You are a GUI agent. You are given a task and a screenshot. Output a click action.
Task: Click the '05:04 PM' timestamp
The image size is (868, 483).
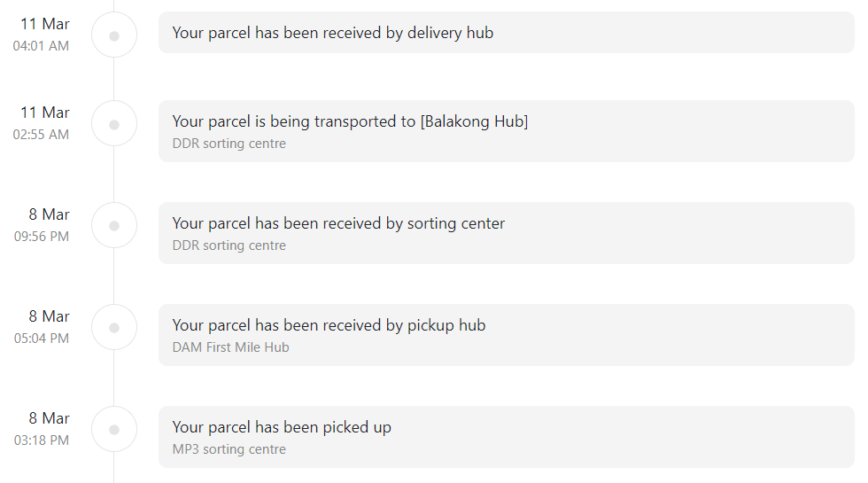click(42, 339)
